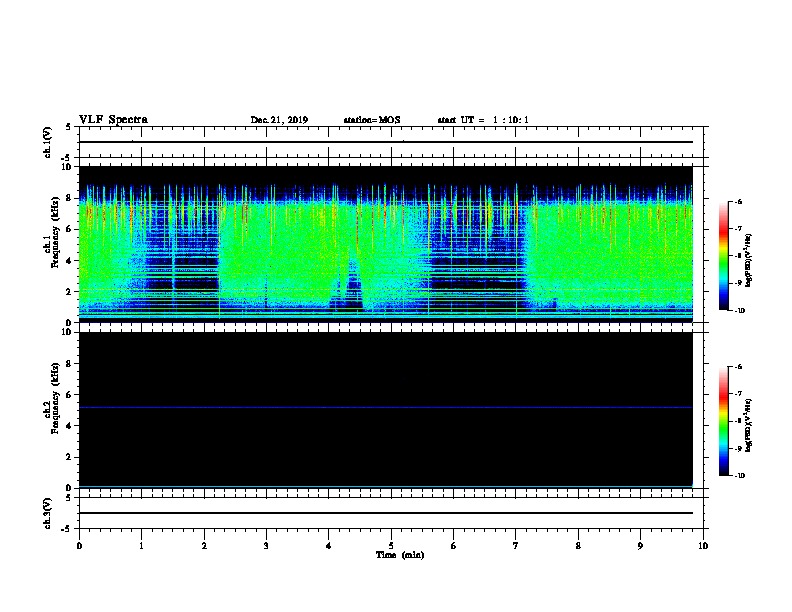Click the "8" kHz tick on ch.1 frequency axis

tap(70, 198)
